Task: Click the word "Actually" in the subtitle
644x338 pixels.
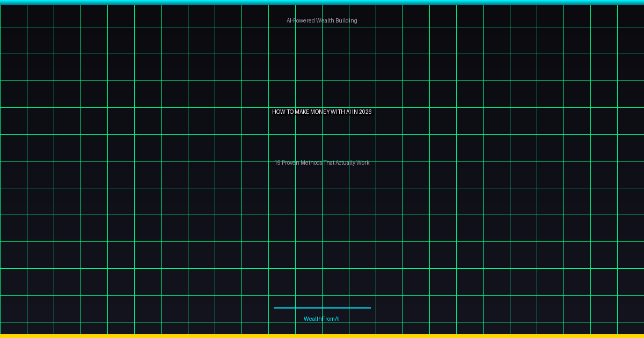Action: (345, 163)
